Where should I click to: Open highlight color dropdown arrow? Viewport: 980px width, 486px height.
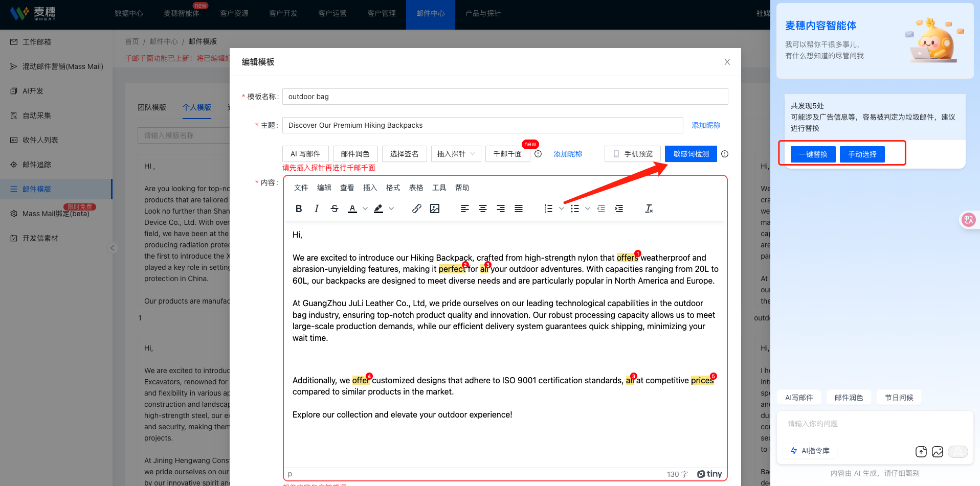coord(391,209)
